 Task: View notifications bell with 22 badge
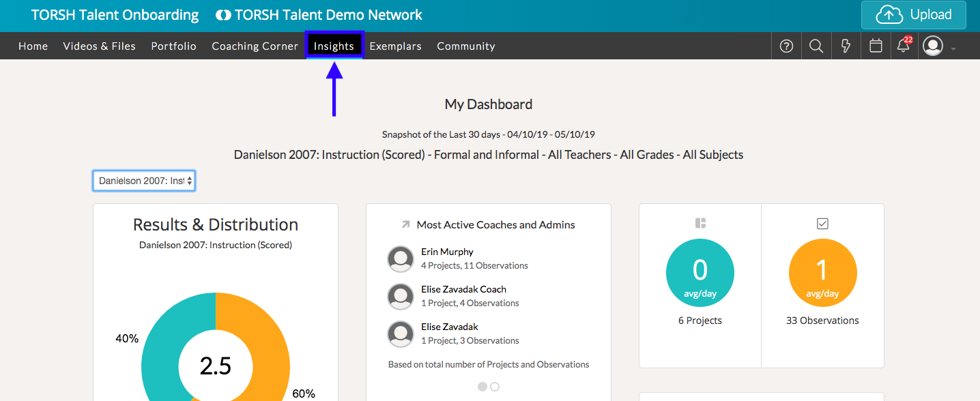(904, 46)
